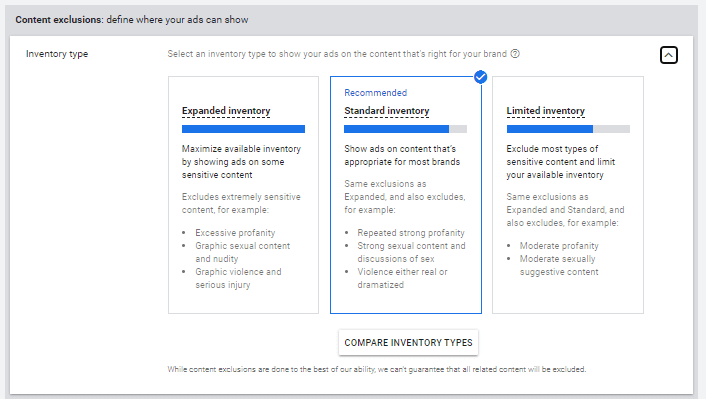Viewport: 706px width, 399px height.
Task: Select the Limited inventory card
Action: (x=568, y=195)
